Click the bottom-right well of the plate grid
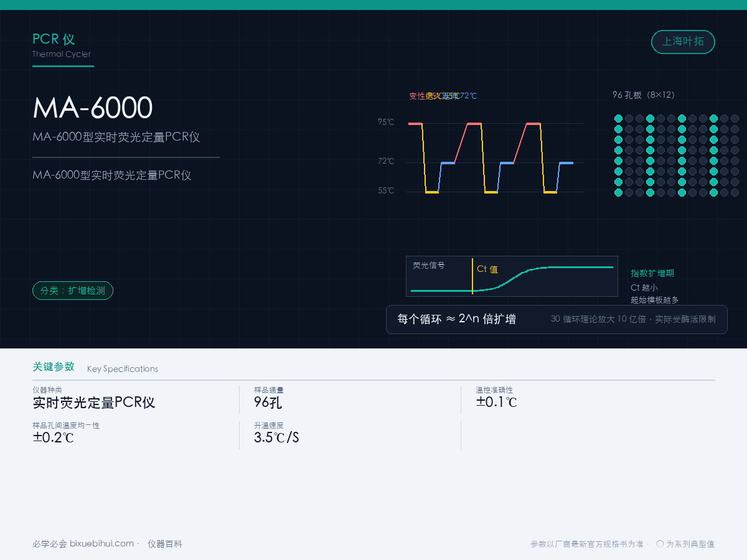 [x=735, y=192]
